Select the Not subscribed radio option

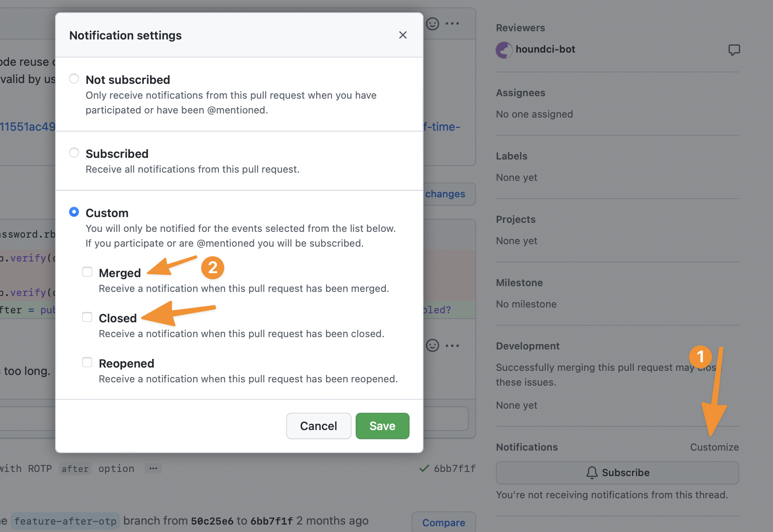click(x=74, y=79)
